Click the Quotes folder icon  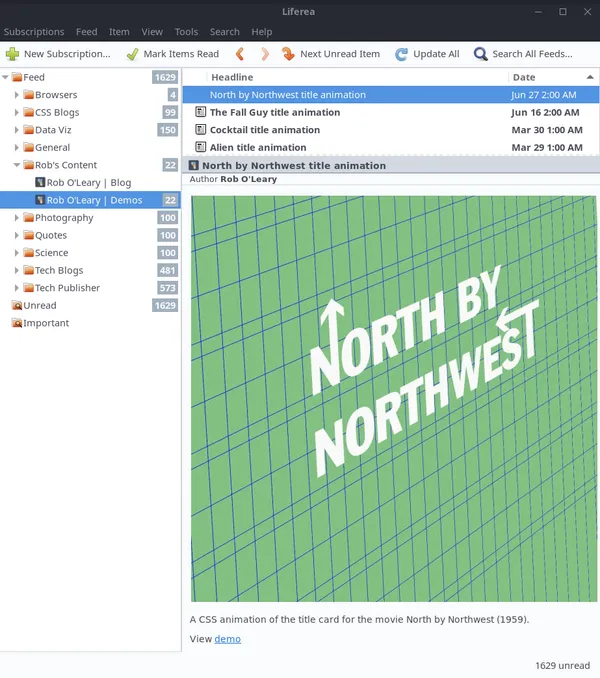29,235
